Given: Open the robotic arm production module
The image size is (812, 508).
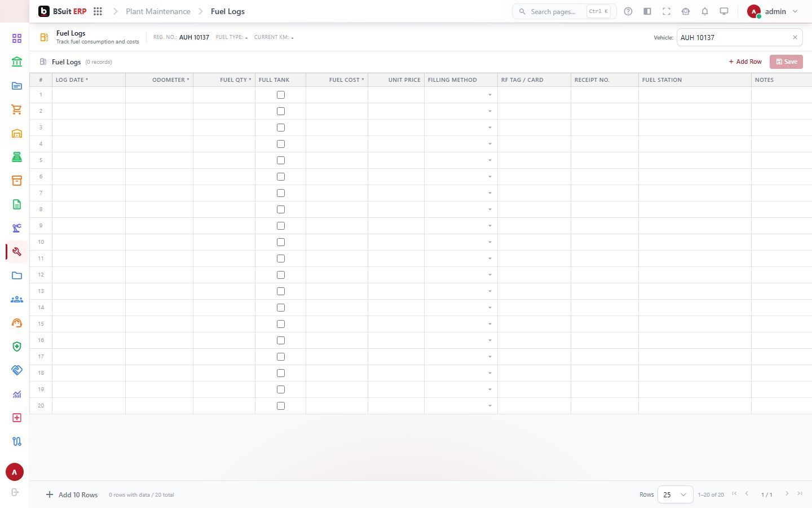Looking at the screenshot, I should 17,228.
